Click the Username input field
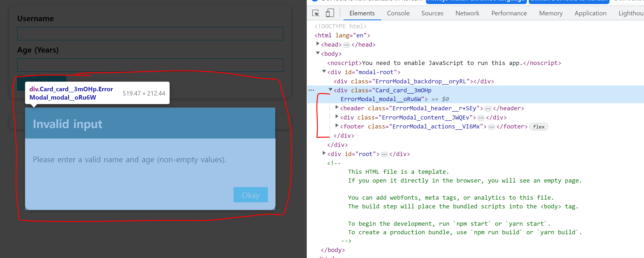Viewport: 644px width, 258px height. coord(150,34)
